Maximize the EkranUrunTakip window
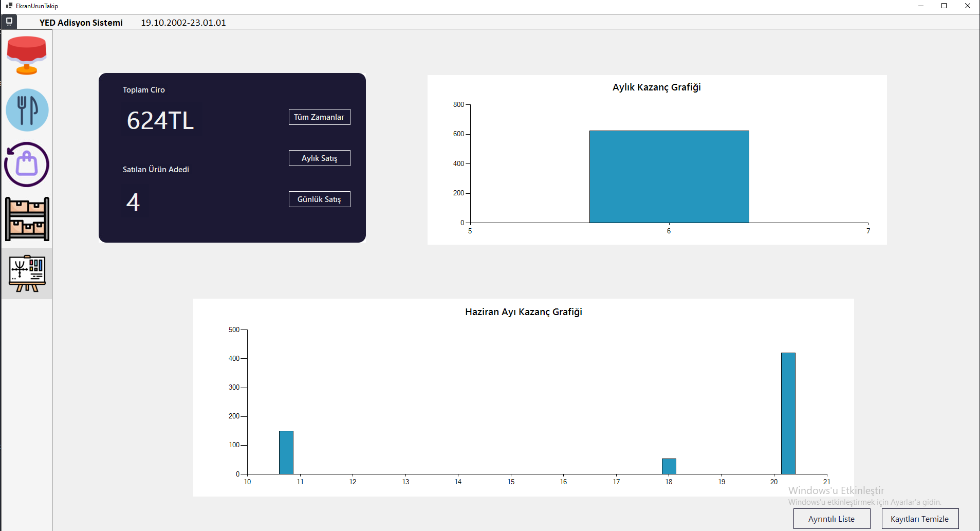 coord(944,6)
